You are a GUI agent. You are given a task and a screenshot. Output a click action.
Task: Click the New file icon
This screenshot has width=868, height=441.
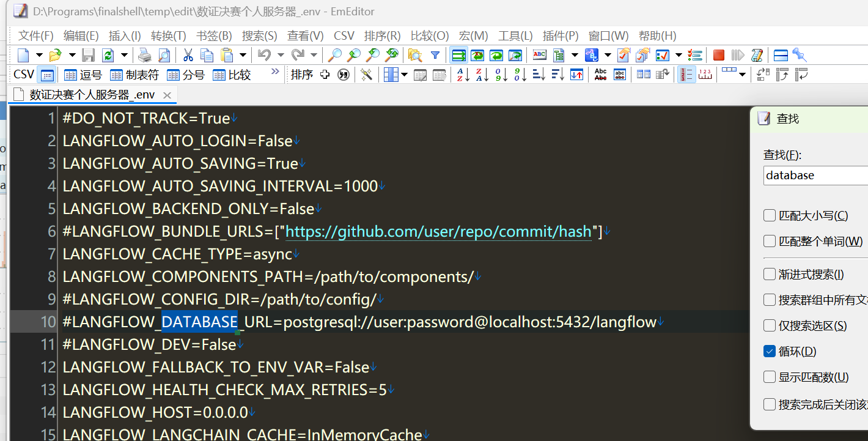pos(23,55)
